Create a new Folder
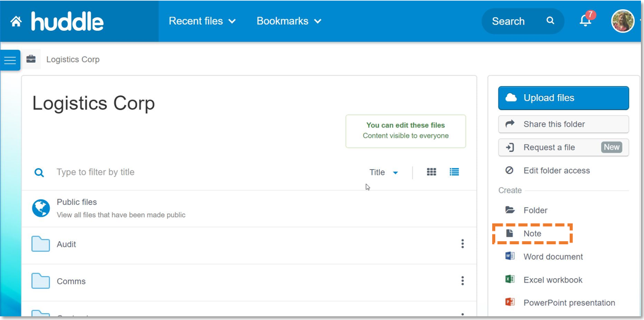 [x=535, y=210]
